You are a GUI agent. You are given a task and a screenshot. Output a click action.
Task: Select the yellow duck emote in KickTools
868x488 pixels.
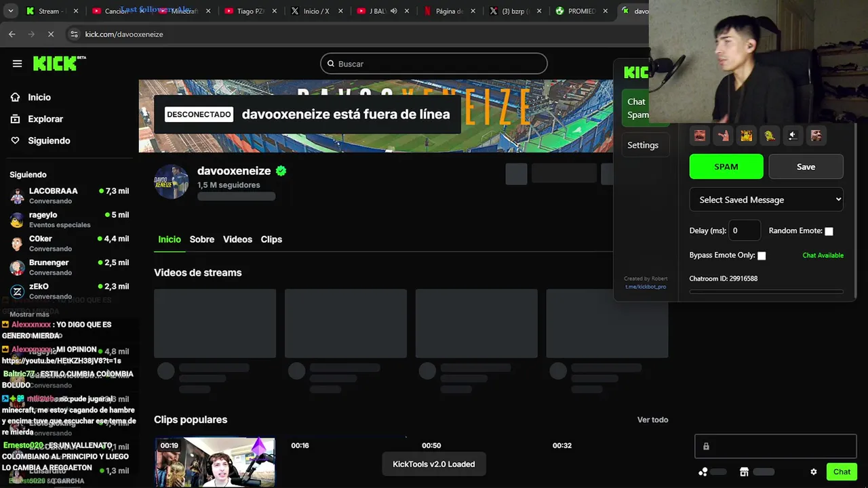coord(770,136)
